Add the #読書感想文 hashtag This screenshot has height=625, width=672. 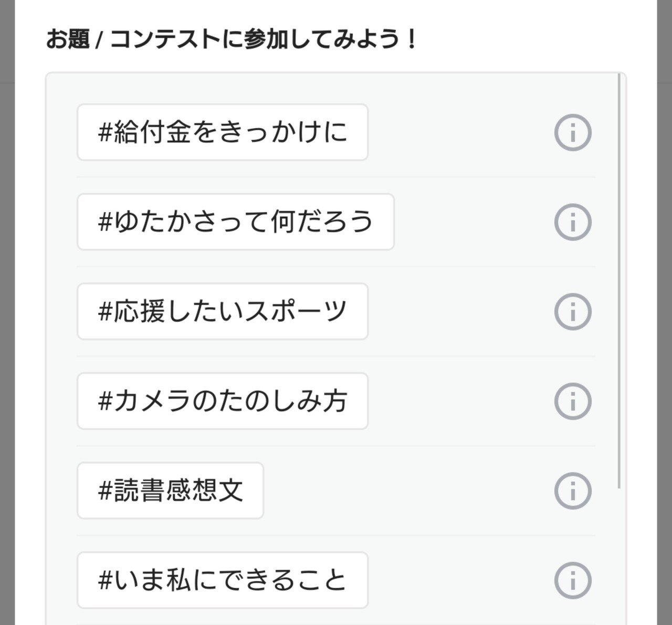170,491
